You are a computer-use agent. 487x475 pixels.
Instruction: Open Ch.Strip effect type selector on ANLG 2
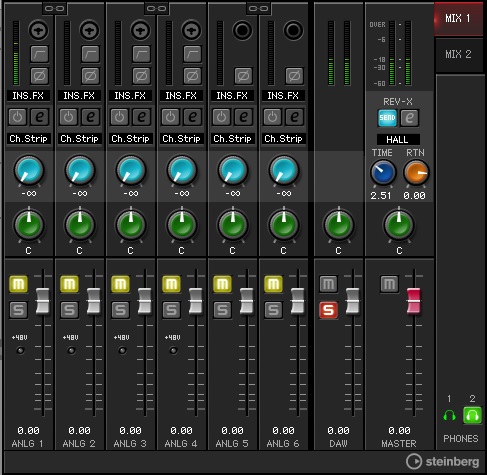(x=79, y=139)
